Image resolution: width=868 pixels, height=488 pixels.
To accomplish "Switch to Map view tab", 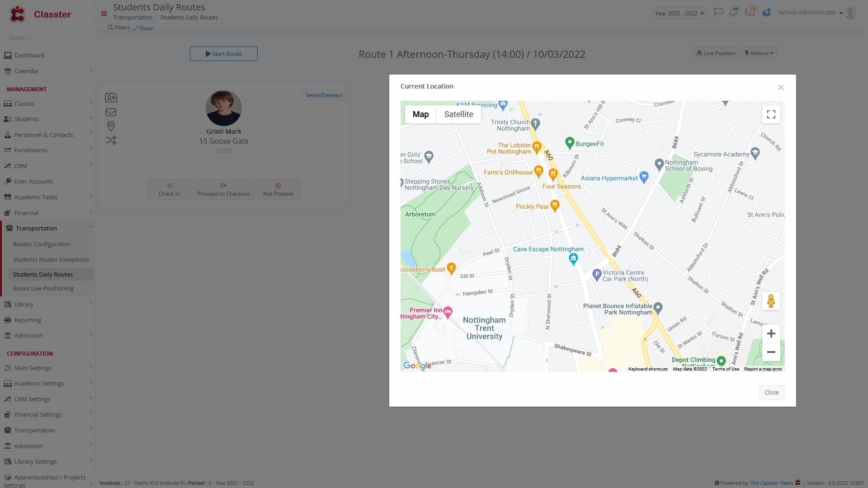I will pyautogui.click(x=420, y=114).
